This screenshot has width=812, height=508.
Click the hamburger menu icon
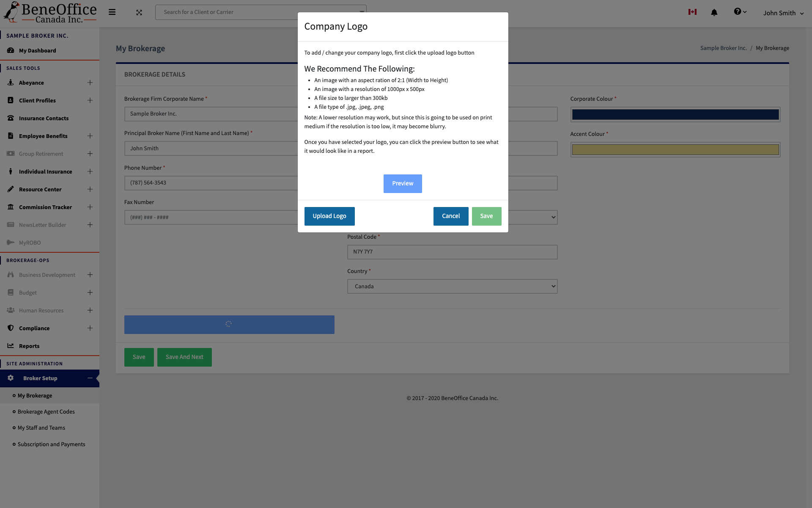point(112,12)
